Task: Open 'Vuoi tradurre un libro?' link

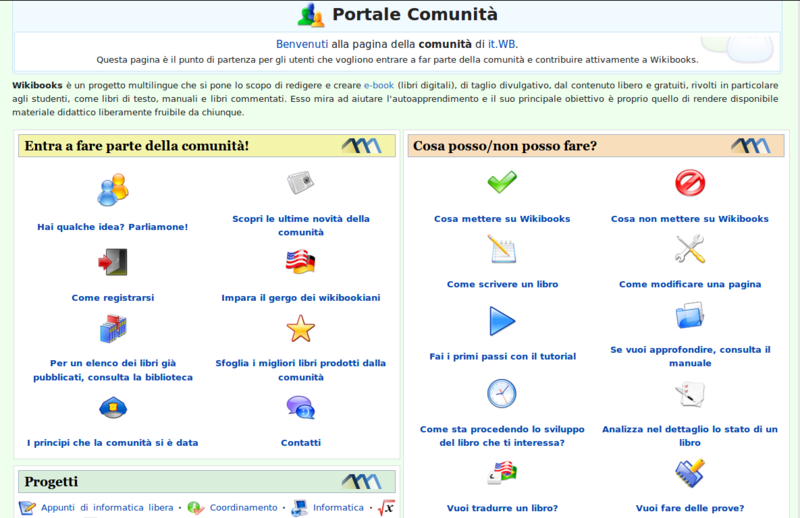Action: (502, 508)
